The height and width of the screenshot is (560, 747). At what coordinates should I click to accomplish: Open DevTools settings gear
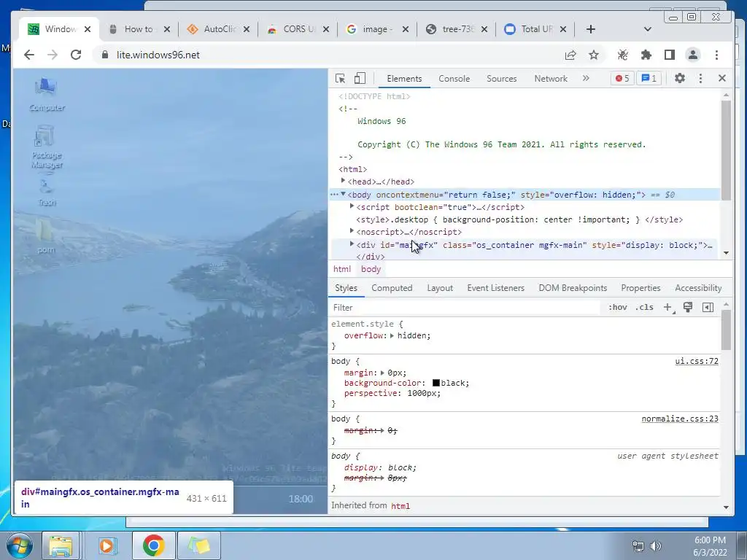coord(680,78)
